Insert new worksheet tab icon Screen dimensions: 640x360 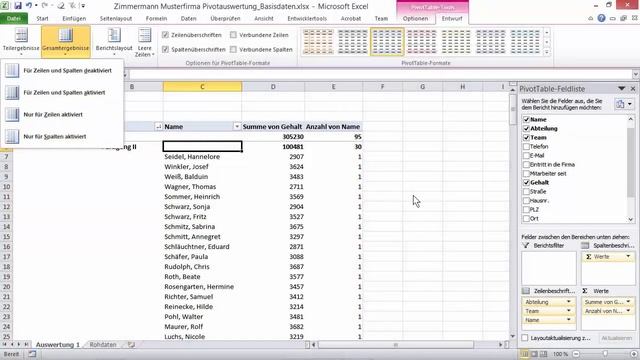(131, 344)
